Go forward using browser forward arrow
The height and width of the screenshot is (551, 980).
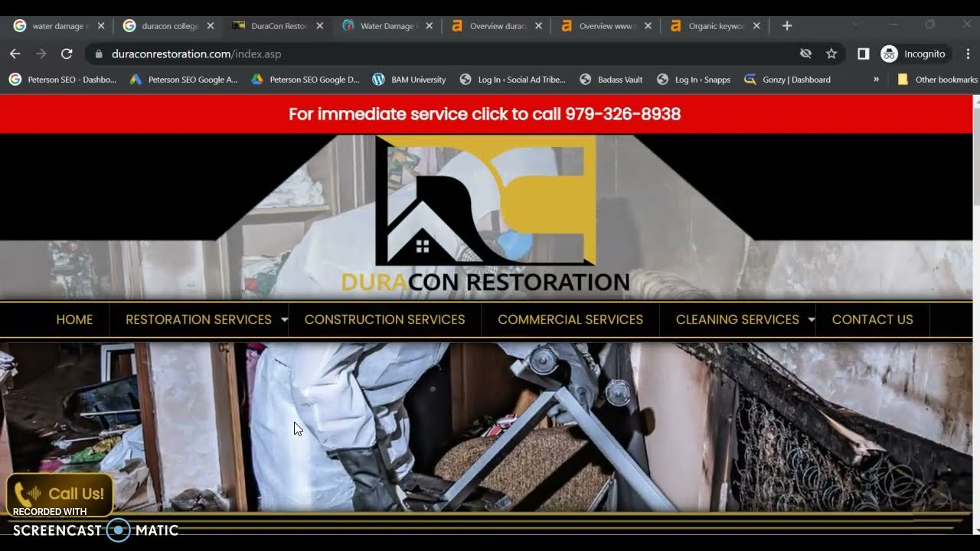click(41, 54)
